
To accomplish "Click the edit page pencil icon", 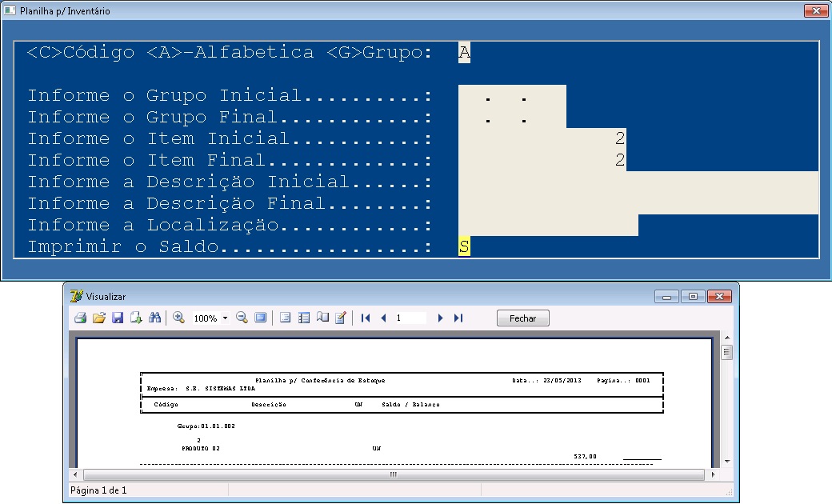I will 341,318.
